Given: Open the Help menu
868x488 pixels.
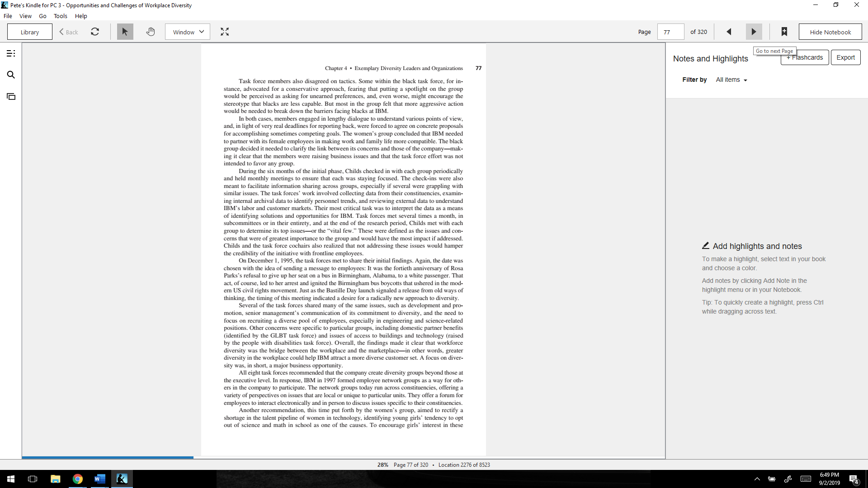Looking at the screenshot, I should pyautogui.click(x=81, y=16).
